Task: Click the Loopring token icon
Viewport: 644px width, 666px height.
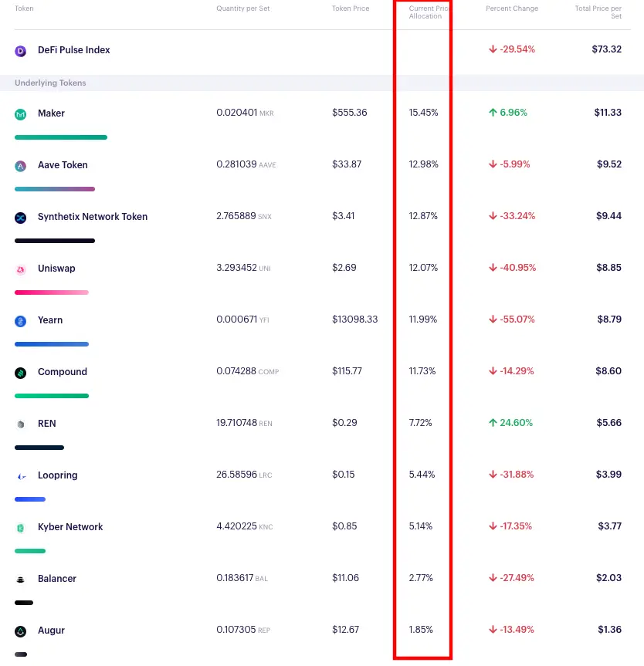Action: pos(22,477)
